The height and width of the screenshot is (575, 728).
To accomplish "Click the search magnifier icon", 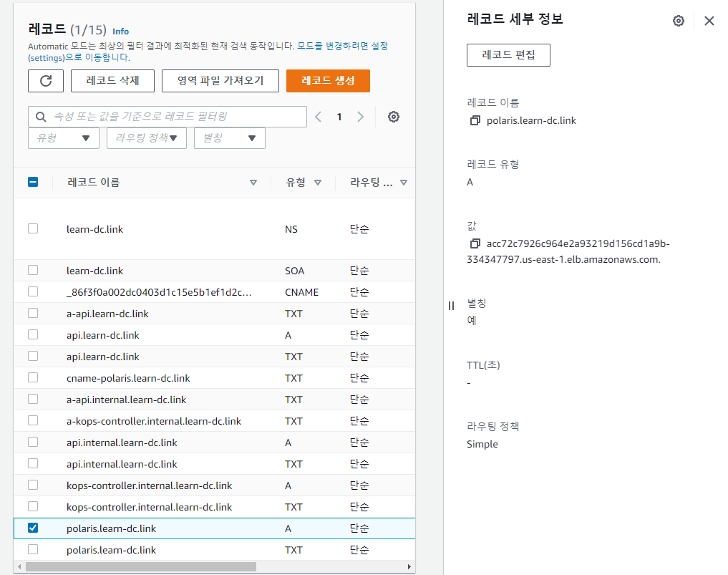I will coord(40,116).
